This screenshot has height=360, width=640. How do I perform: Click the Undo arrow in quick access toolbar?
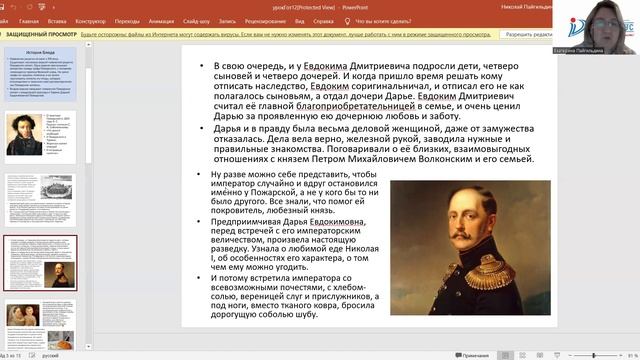(13, 7)
